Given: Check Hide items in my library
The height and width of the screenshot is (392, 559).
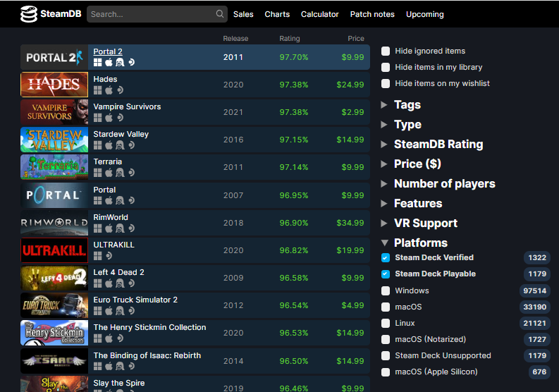Looking at the screenshot, I should 386,67.
